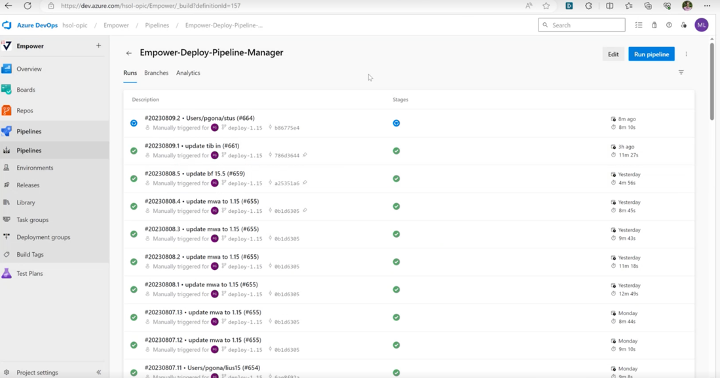
Task: Open user settings icon in header
Action: point(684,25)
